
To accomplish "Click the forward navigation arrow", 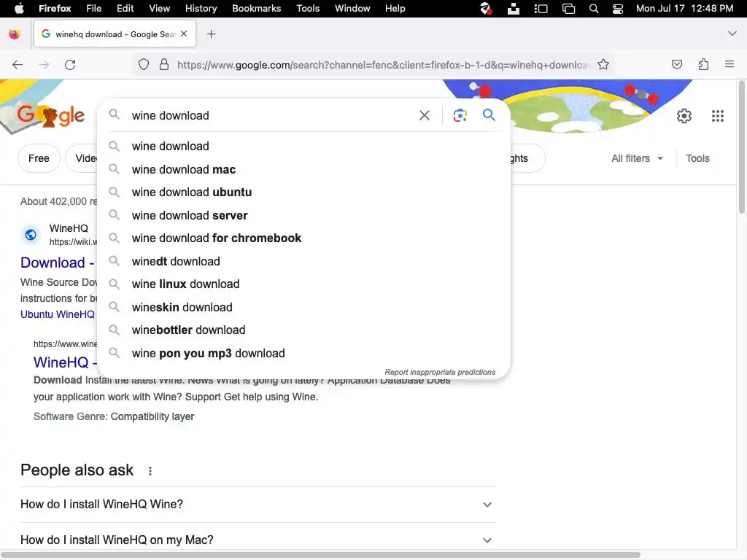I will (x=44, y=65).
